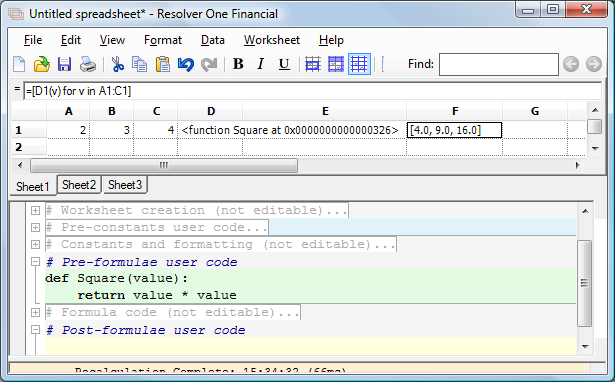
Task: Click the Find next arrow button
Action: point(594,64)
